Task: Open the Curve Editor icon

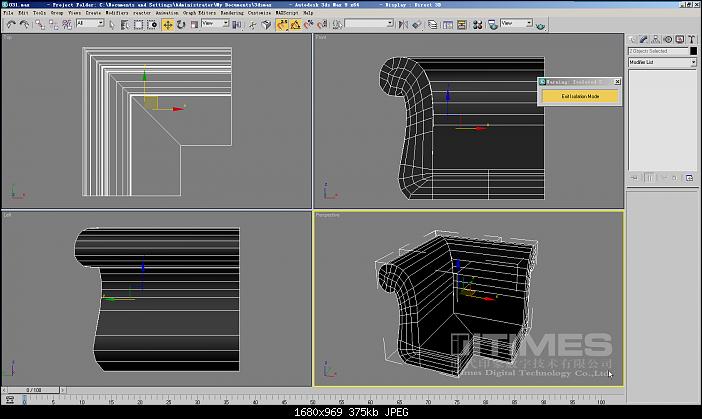Action: [x=448, y=25]
